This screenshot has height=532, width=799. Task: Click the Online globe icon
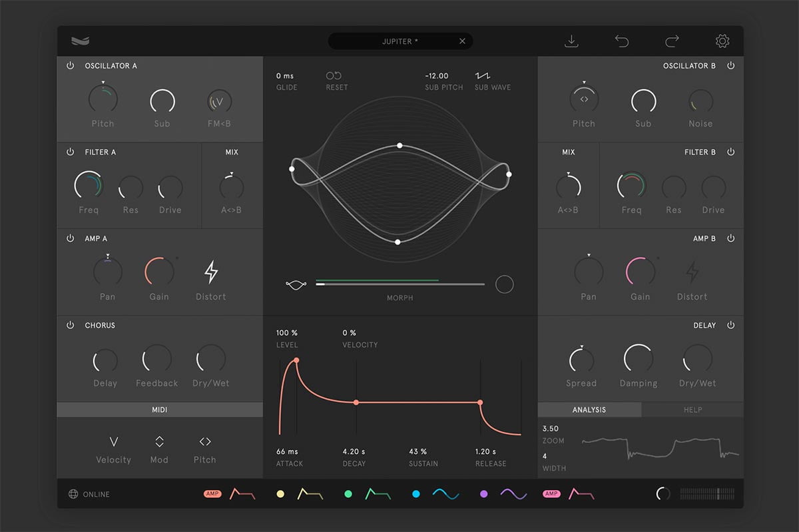[x=73, y=494]
